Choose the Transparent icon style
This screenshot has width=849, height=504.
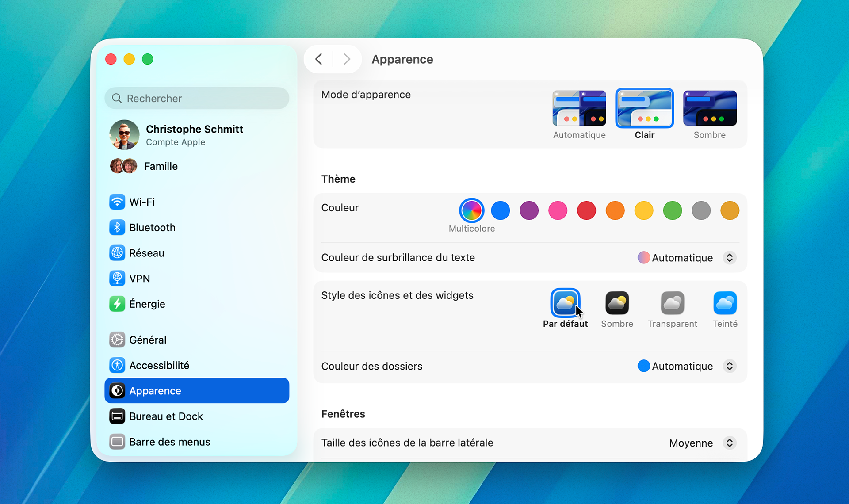click(x=672, y=303)
